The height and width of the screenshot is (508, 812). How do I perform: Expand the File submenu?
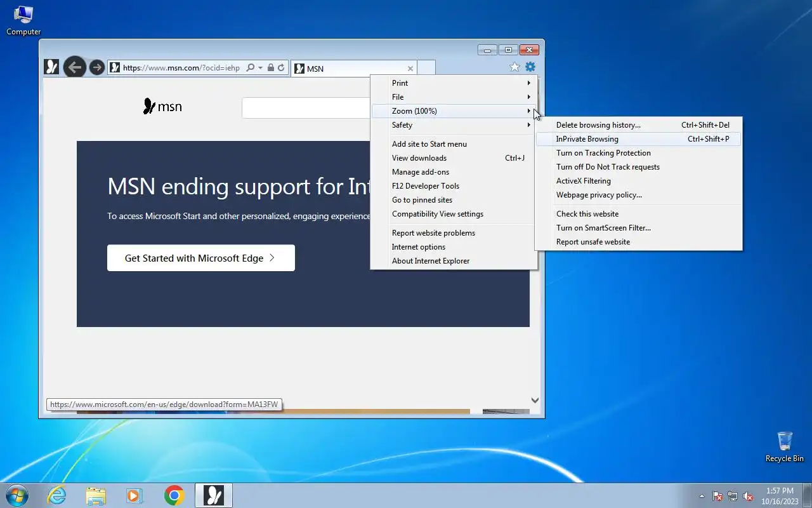[x=454, y=97]
